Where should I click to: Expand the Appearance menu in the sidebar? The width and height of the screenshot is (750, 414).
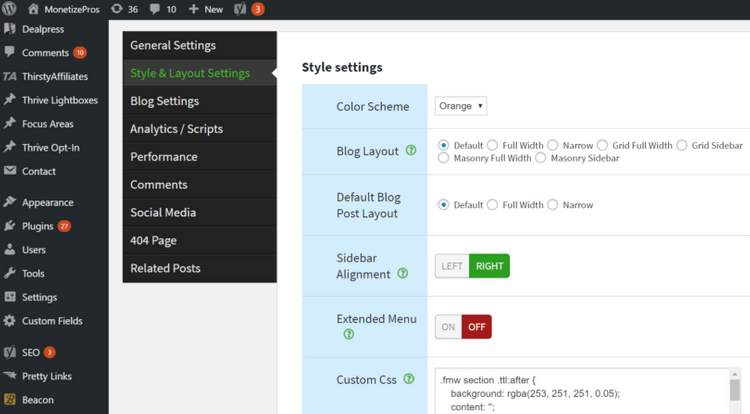pos(47,202)
